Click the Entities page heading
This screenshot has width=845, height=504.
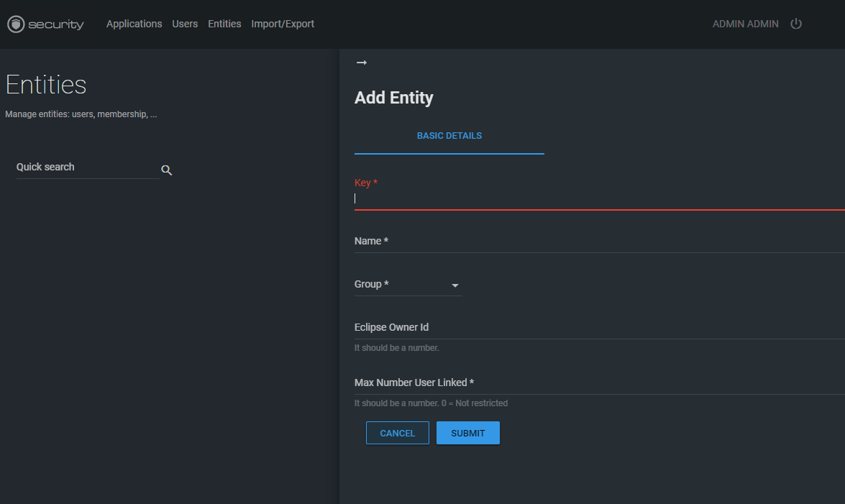click(x=46, y=85)
